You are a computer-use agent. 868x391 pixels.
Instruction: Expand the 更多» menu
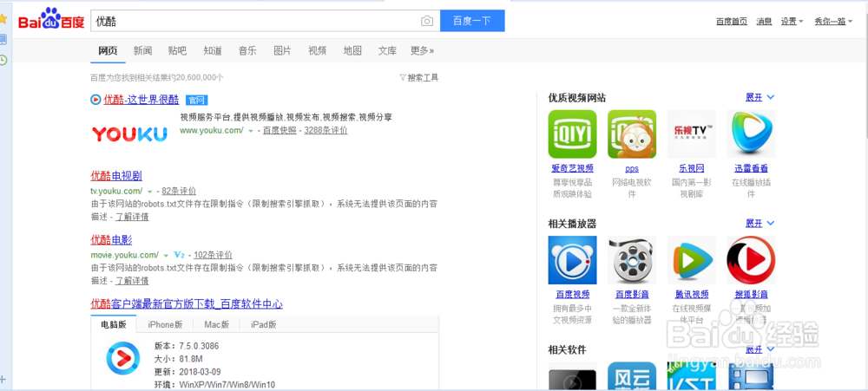pyautogui.click(x=423, y=51)
